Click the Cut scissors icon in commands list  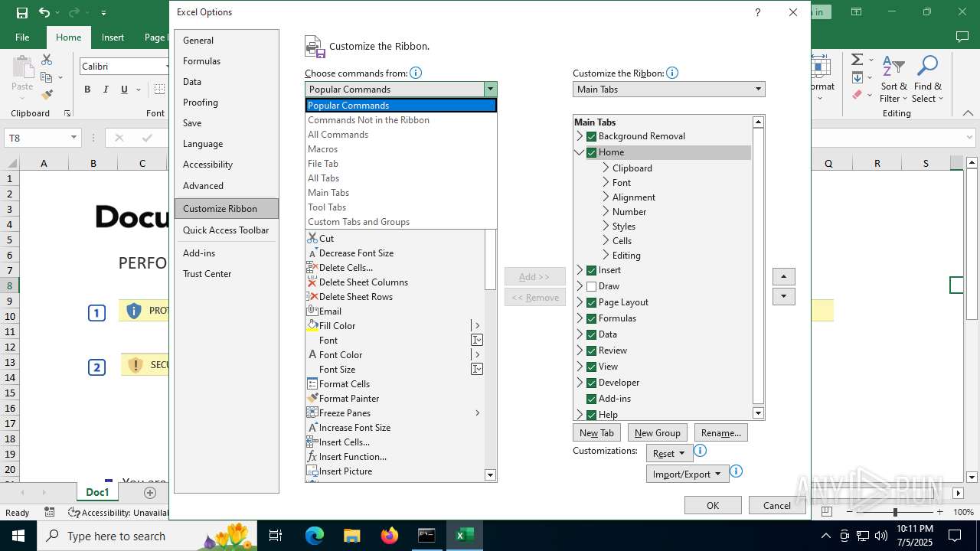click(312, 238)
